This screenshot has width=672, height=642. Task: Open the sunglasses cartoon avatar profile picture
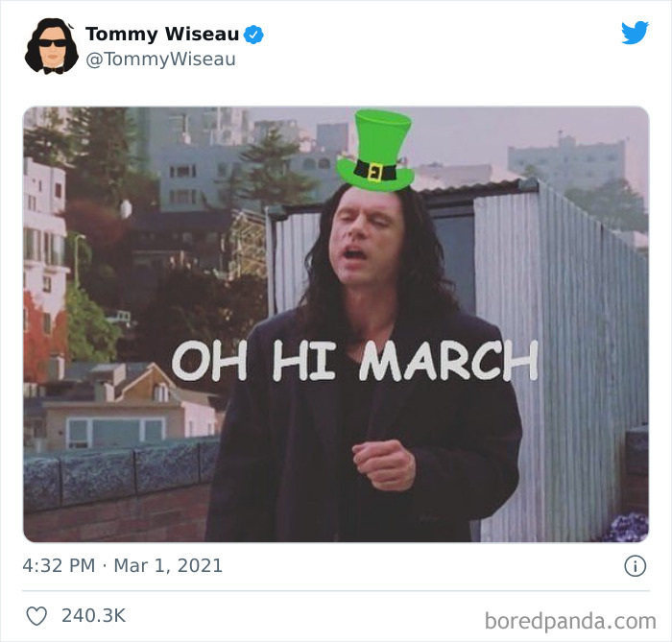(52, 46)
